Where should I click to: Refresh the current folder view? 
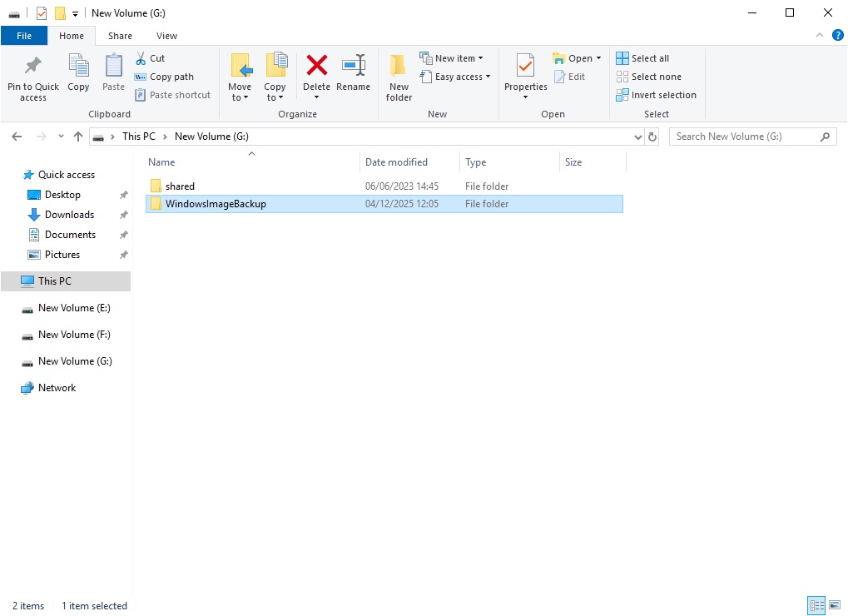pyautogui.click(x=652, y=137)
